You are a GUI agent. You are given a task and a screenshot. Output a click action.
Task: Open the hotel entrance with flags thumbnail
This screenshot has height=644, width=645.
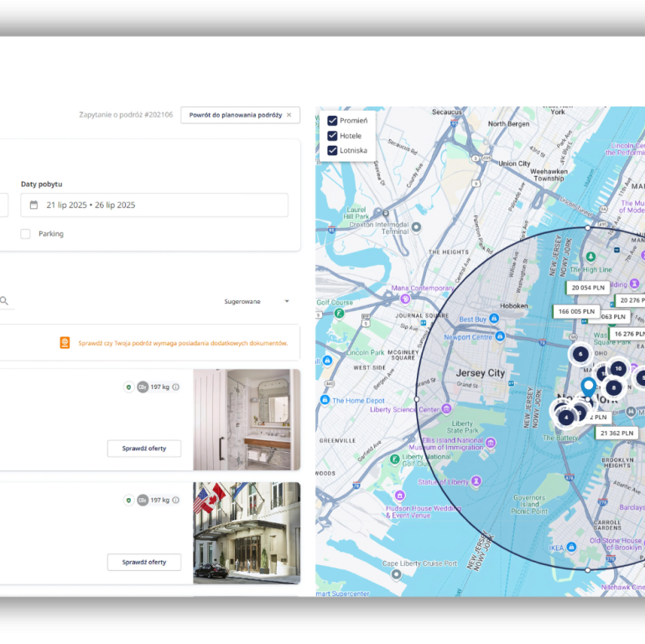point(247,533)
